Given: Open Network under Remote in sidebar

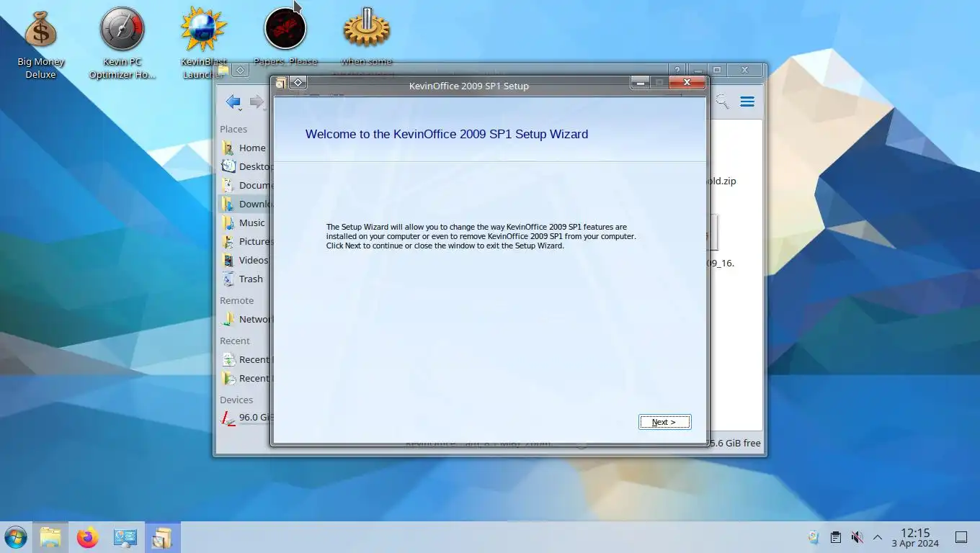Looking at the screenshot, I should [x=245, y=319].
